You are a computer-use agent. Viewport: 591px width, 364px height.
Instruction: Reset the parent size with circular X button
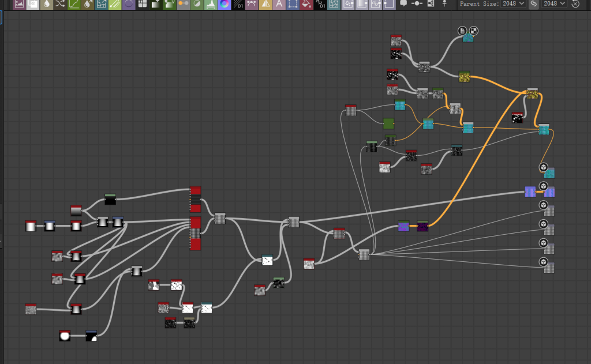tap(575, 4)
